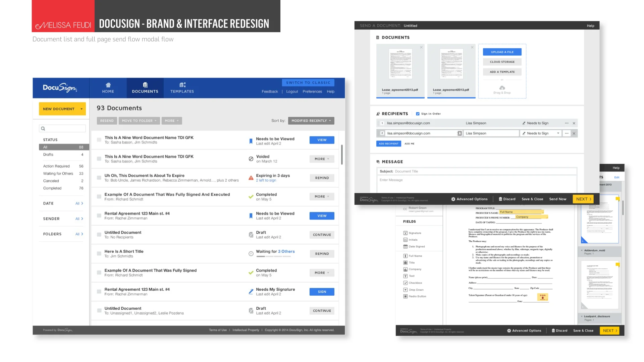Click the document list scrollbar
Image resolution: width=644 pixels, height=362 pixels.
click(x=342, y=155)
